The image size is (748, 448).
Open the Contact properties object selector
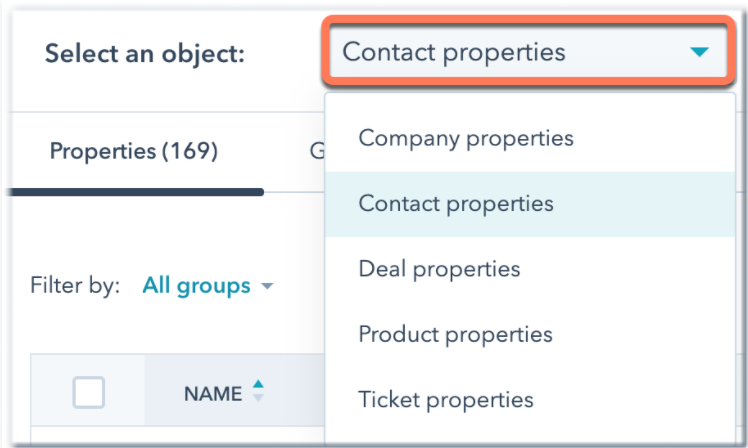[x=528, y=52]
